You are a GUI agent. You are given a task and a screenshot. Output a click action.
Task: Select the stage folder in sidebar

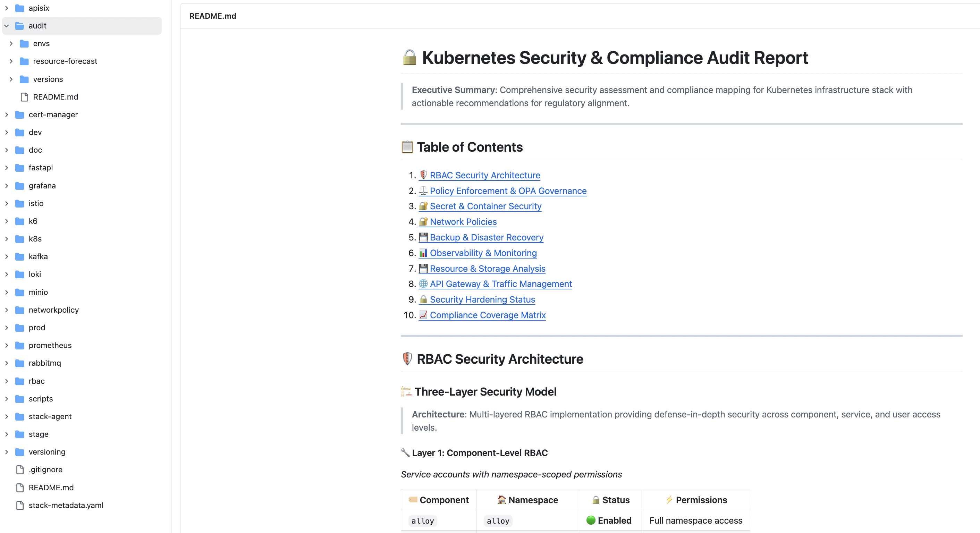pos(39,434)
